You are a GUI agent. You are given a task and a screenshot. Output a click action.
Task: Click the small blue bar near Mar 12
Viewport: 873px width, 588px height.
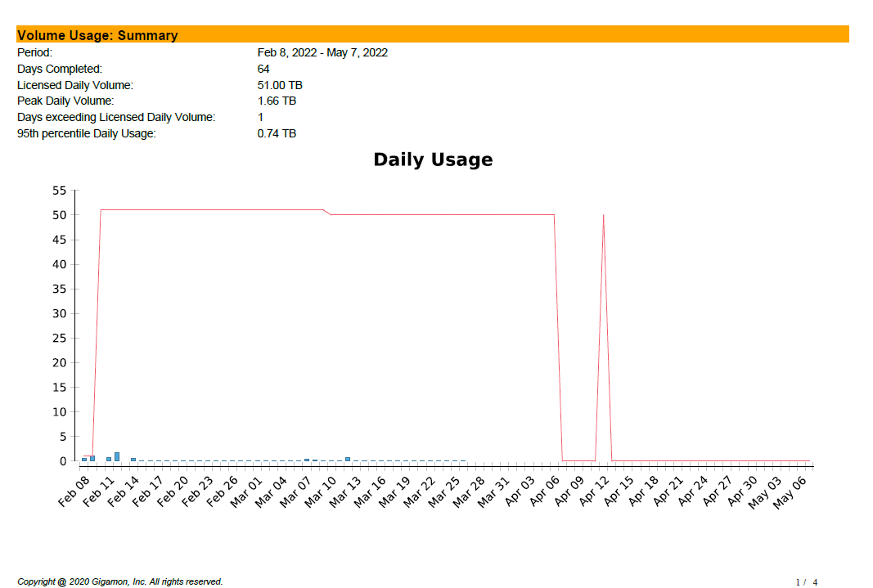click(348, 459)
